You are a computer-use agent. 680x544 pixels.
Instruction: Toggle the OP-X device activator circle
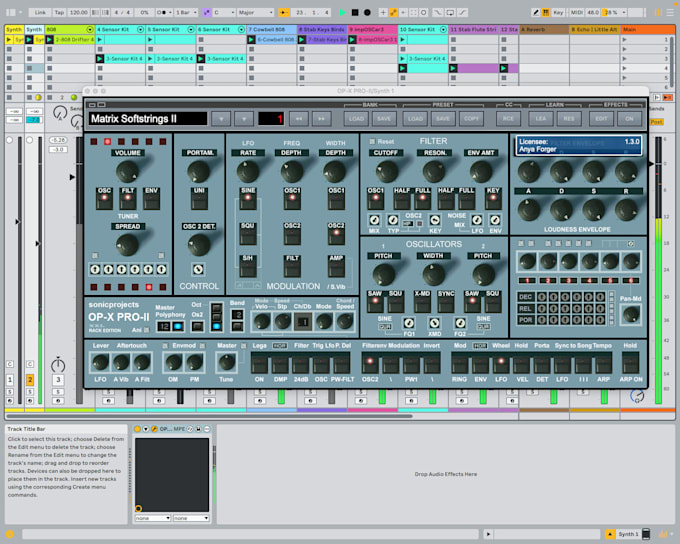pyautogui.click(x=137, y=429)
